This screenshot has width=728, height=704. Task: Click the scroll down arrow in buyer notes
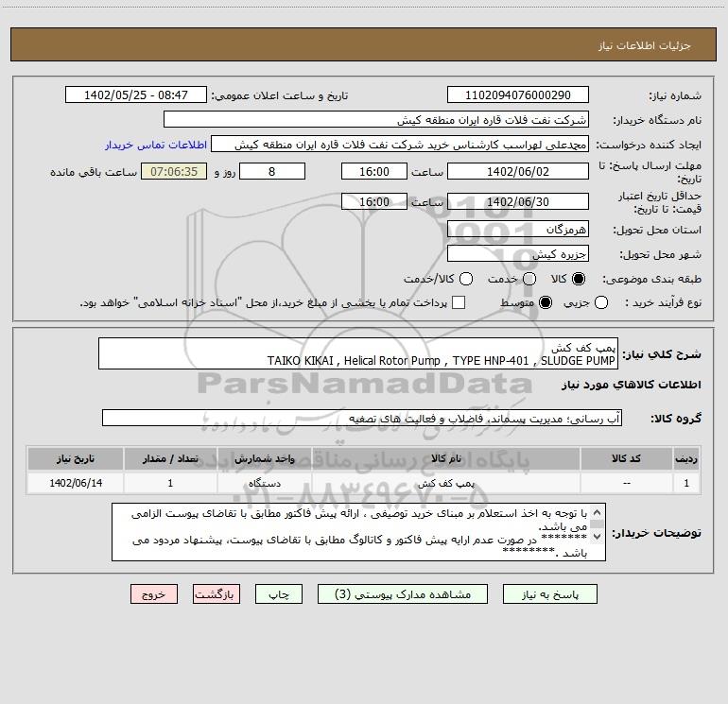point(598,537)
